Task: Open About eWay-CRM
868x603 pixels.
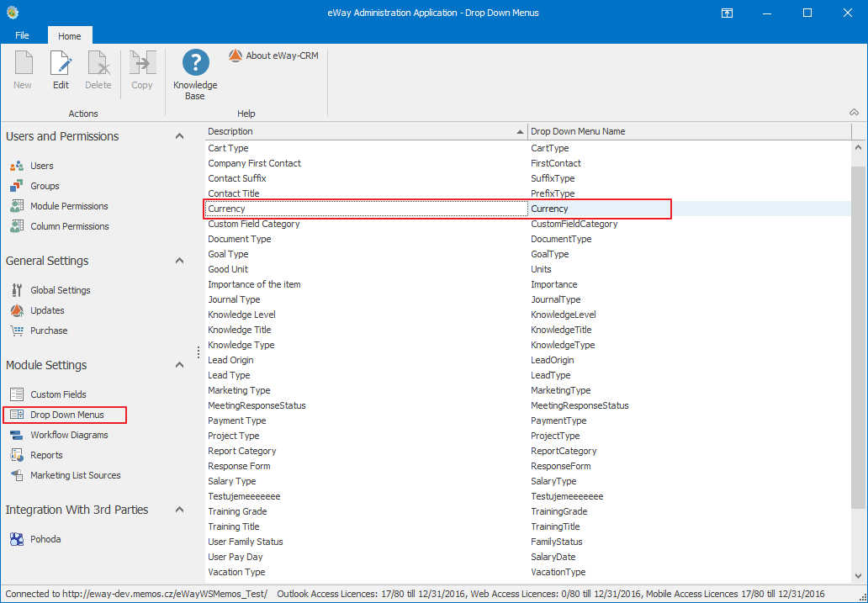Action: pos(274,56)
